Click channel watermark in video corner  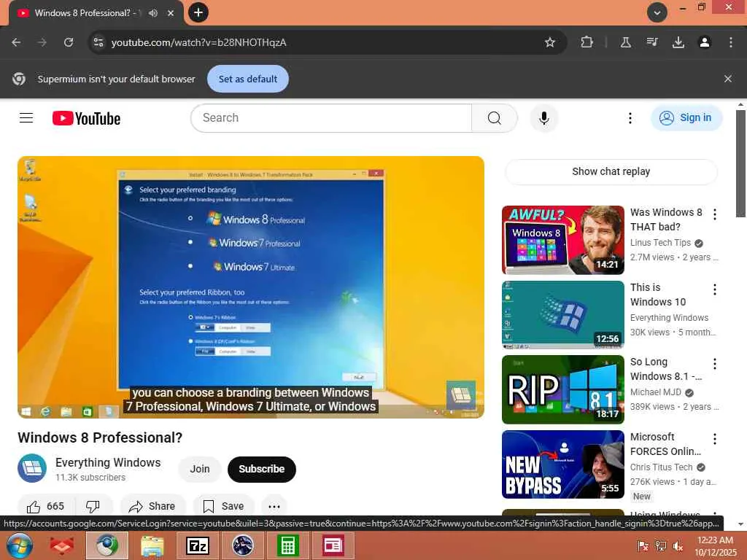pyautogui.click(x=460, y=395)
